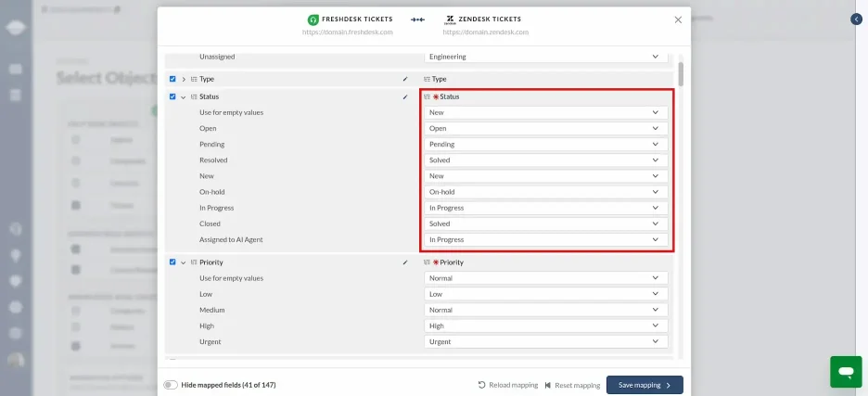Open the dropdown mapped to High priority
868x396 pixels.
[546, 326]
